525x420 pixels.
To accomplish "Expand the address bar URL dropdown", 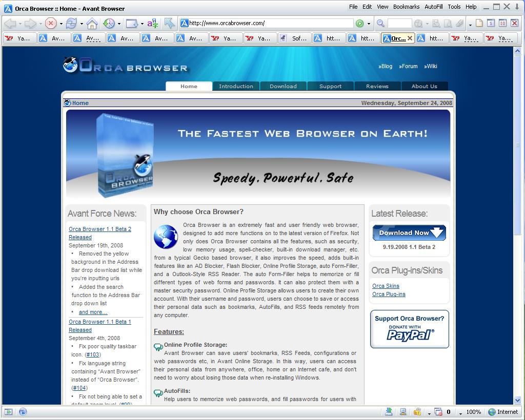I will (369, 24).
